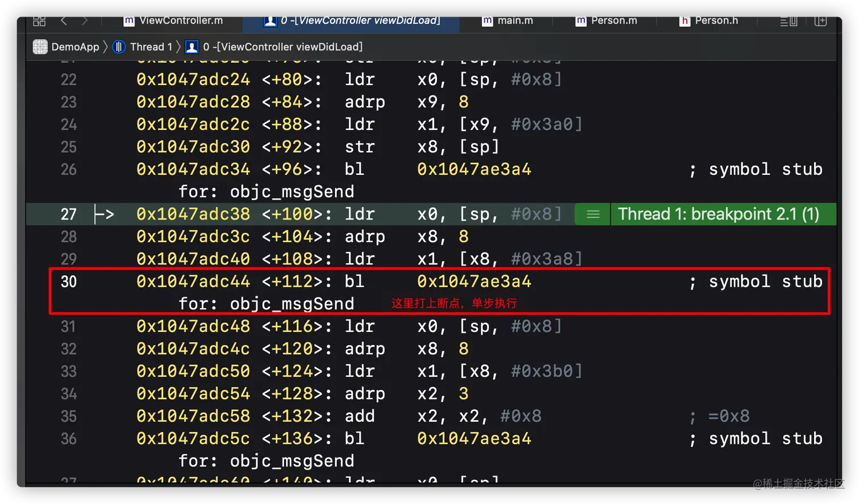Click line number 22 gutter
This screenshot has height=504, width=859.
pos(69,79)
